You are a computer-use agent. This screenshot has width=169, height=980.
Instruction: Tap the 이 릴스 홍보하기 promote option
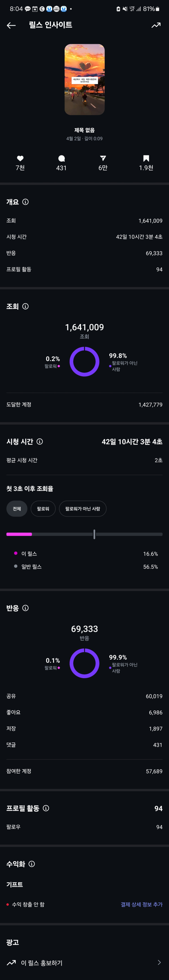click(84, 963)
